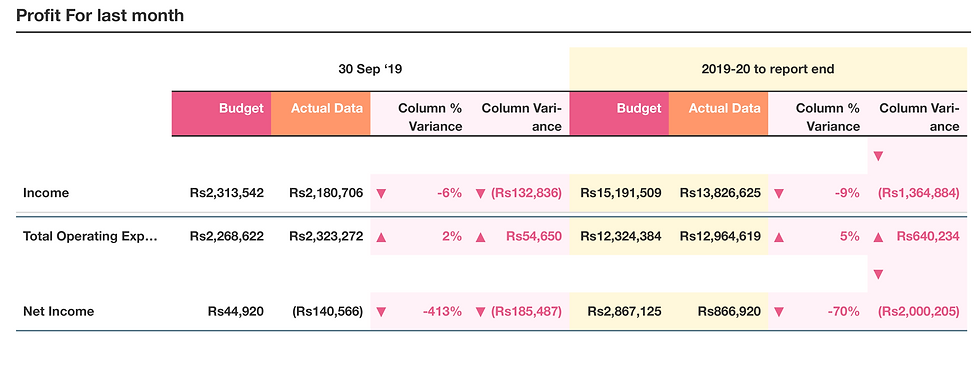Click the down arrow beside (Rs185,487)

[480, 311]
